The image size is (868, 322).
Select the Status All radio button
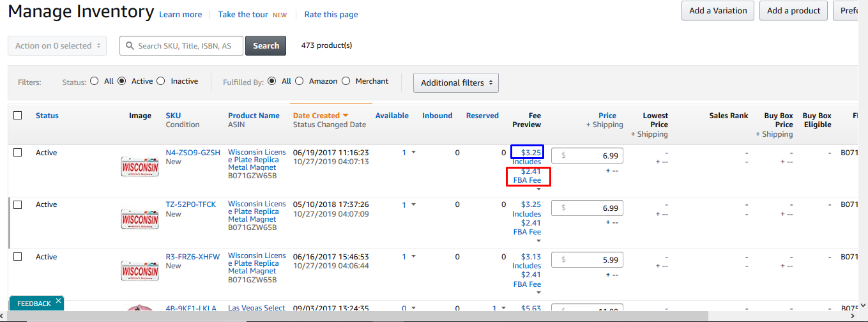coord(95,81)
